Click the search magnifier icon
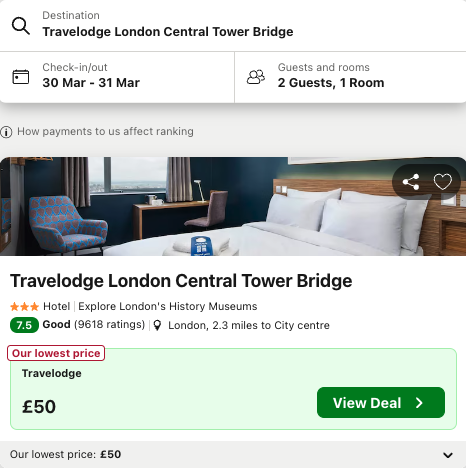Viewport: 466px width, 468px height. click(x=21, y=26)
